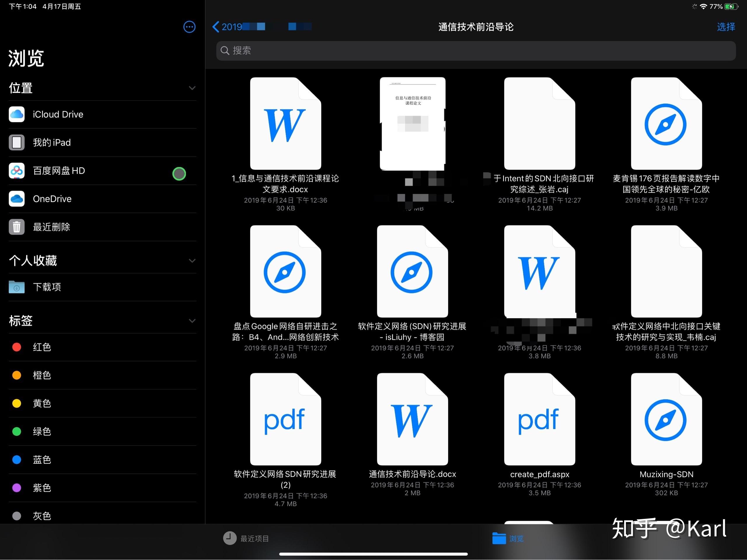
Task: Open 软件定义网络 (SDN) 研究进展 - isLiuhy web file
Action: (412, 271)
